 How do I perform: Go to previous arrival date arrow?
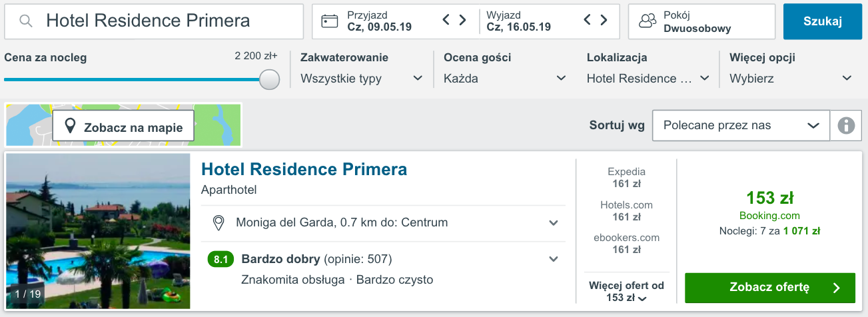447,20
